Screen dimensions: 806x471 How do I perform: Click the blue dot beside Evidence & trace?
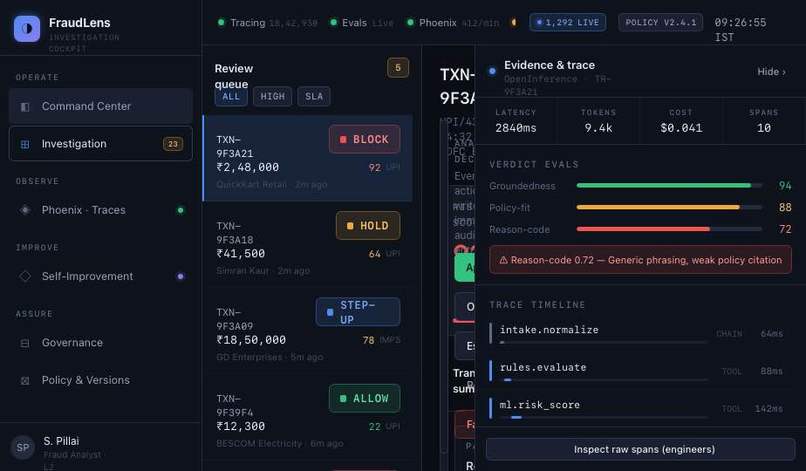(x=492, y=71)
